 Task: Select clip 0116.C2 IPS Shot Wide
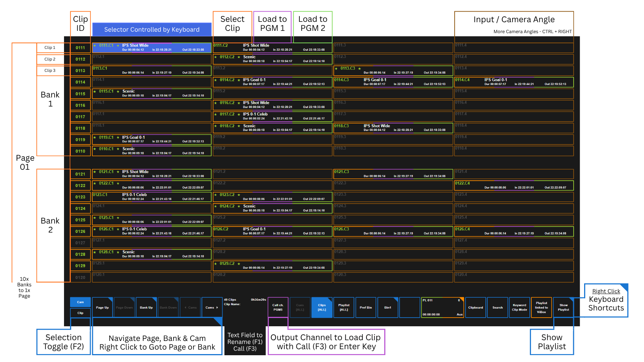tap(273, 105)
